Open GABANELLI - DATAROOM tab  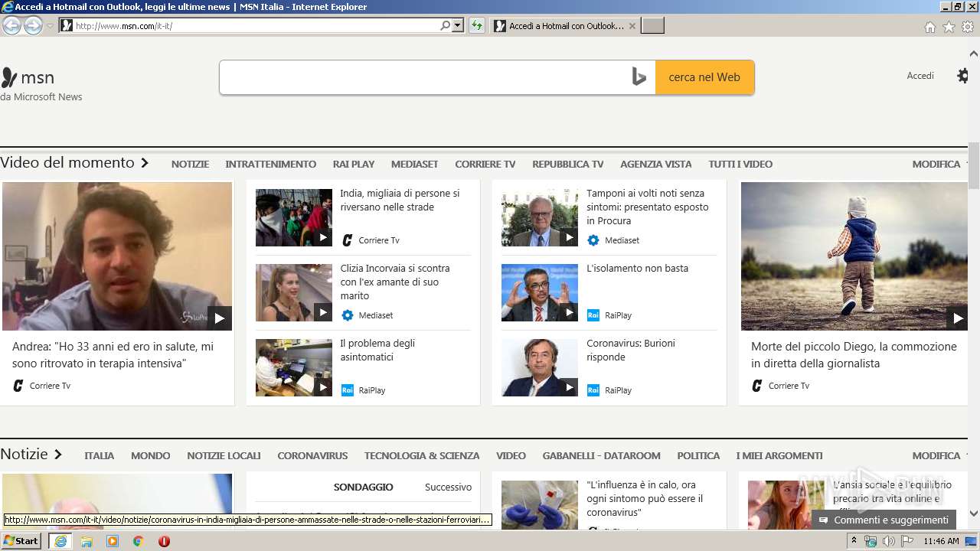[602, 455]
